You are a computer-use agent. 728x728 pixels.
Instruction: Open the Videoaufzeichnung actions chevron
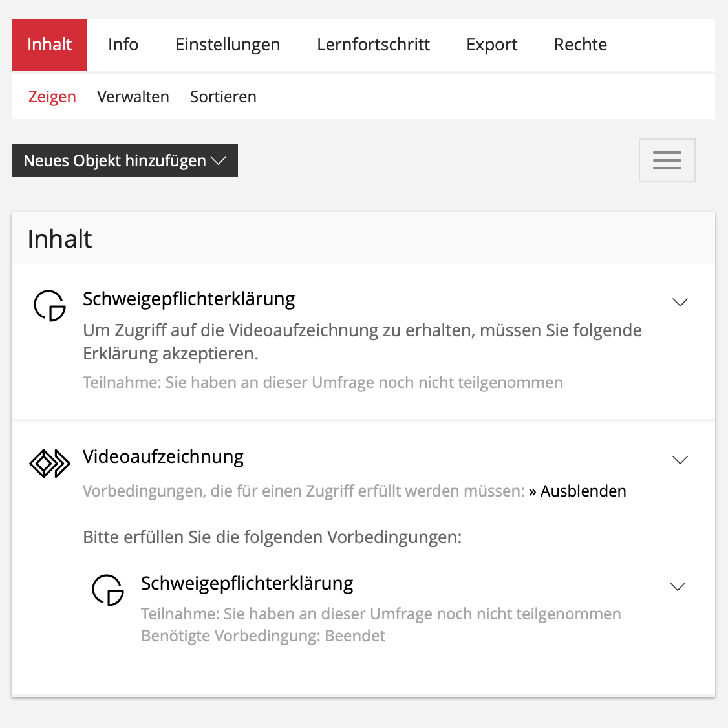pyautogui.click(x=680, y=460)
